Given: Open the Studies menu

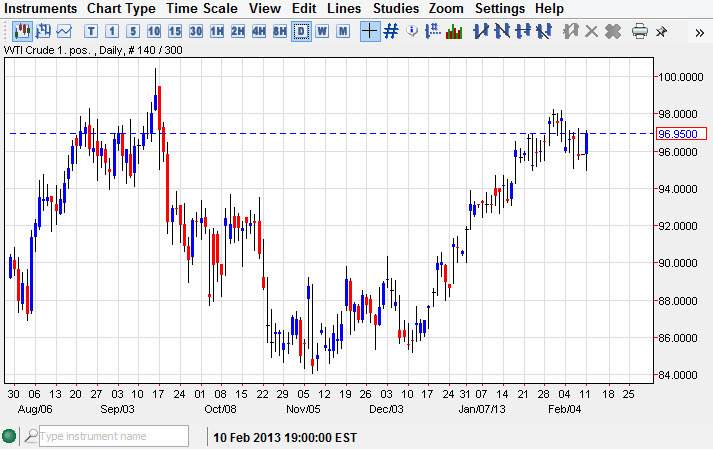Looking at the screenshot, I should click(x=396, y=8).
